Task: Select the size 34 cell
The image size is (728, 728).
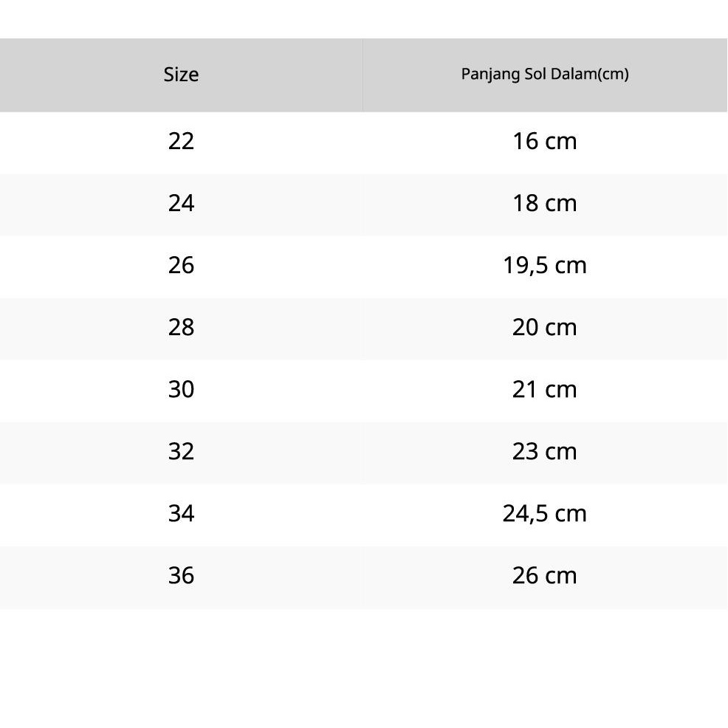Action: [x=181, y=513]
